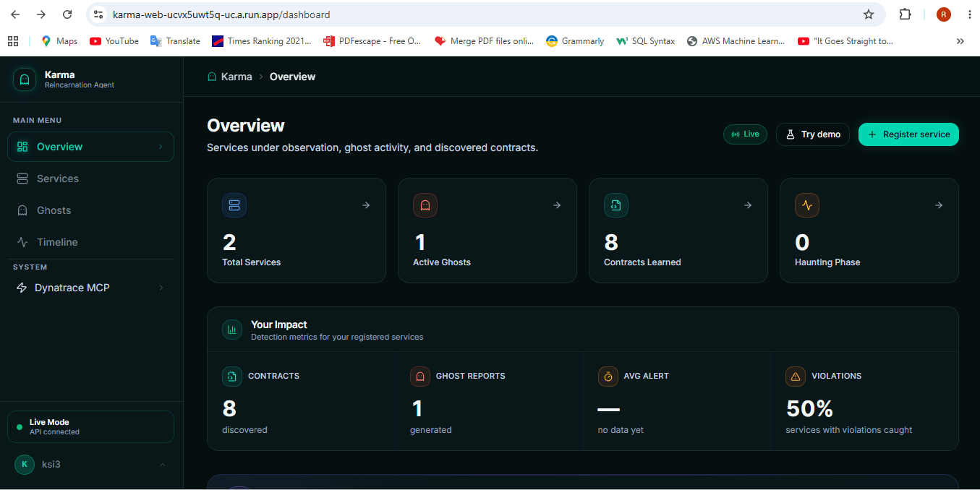Viewport: 980px width, 490px height.
Task: Click the Live Mode API connected indicator
Action: click(90, 426)
